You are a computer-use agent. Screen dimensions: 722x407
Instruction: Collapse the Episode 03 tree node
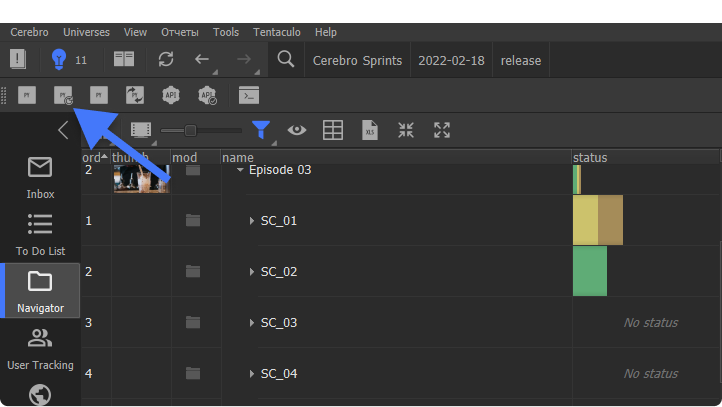(240, 170)
